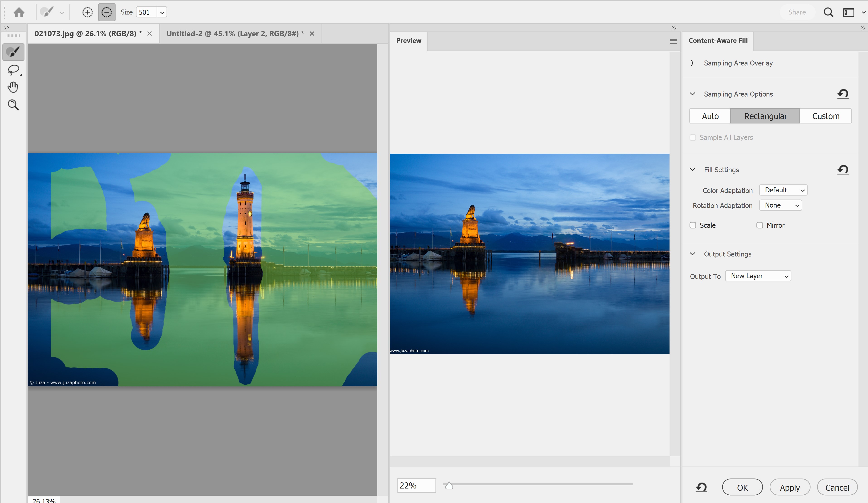Open the Preview panel menu
This screenshot has width=868, height=503.
click(x=673, y=41)
